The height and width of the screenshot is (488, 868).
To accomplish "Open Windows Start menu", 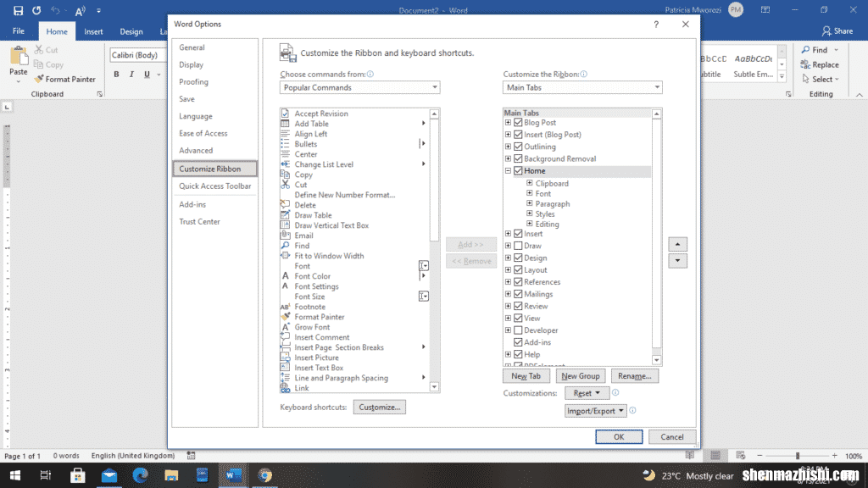I will click(x=15, y=475).
